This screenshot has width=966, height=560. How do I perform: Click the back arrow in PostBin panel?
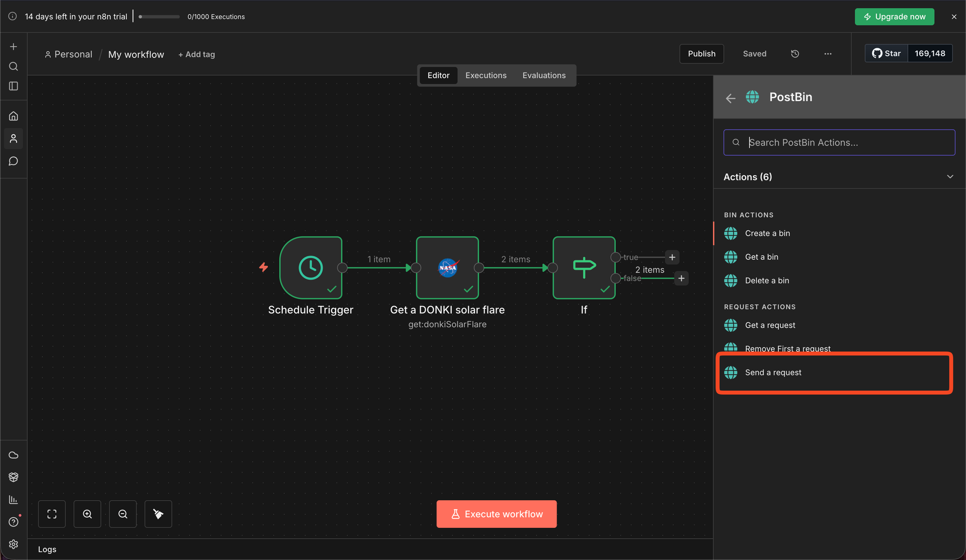[x=731, y=98]
